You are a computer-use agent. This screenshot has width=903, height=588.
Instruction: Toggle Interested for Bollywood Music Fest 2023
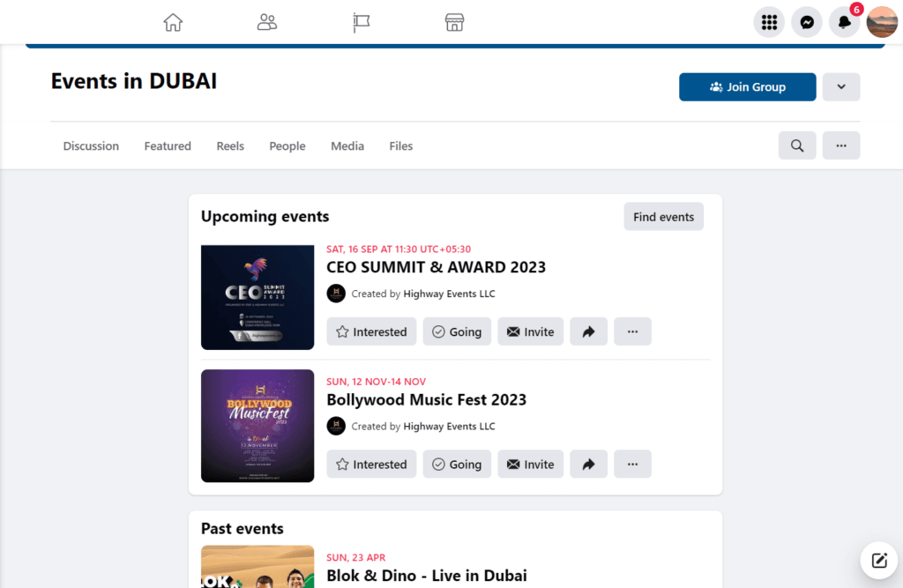click(x=371, y=464)
